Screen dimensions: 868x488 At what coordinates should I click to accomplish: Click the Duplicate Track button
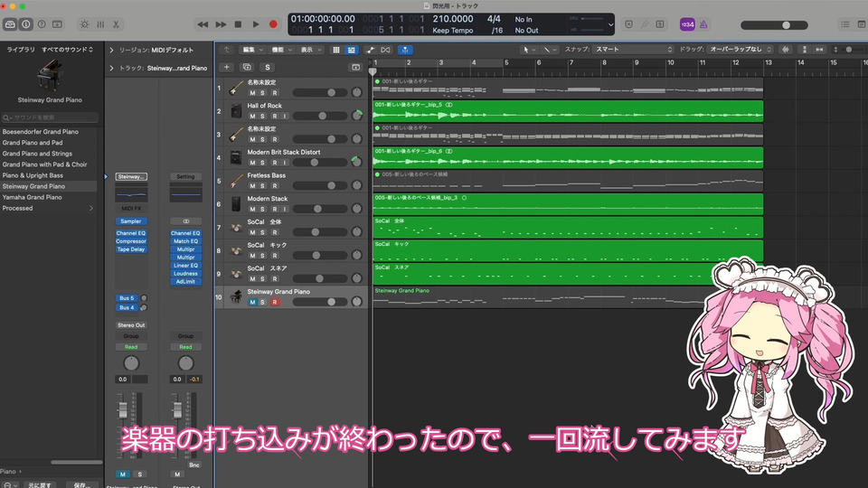(x=247, y=67)
